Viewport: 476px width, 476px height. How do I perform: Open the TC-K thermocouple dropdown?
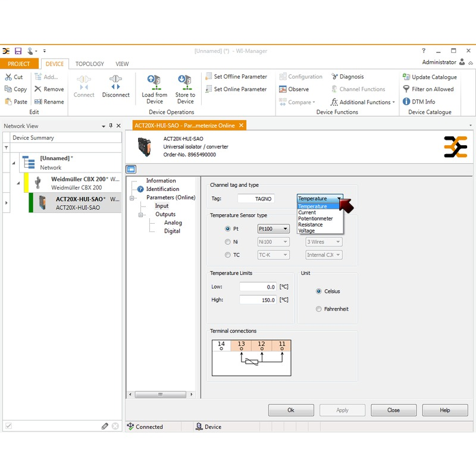273,255
